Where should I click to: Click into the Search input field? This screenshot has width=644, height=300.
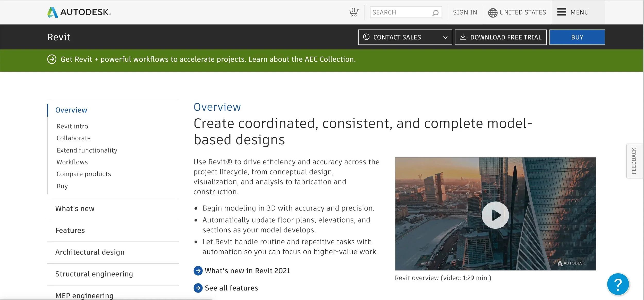401,12
